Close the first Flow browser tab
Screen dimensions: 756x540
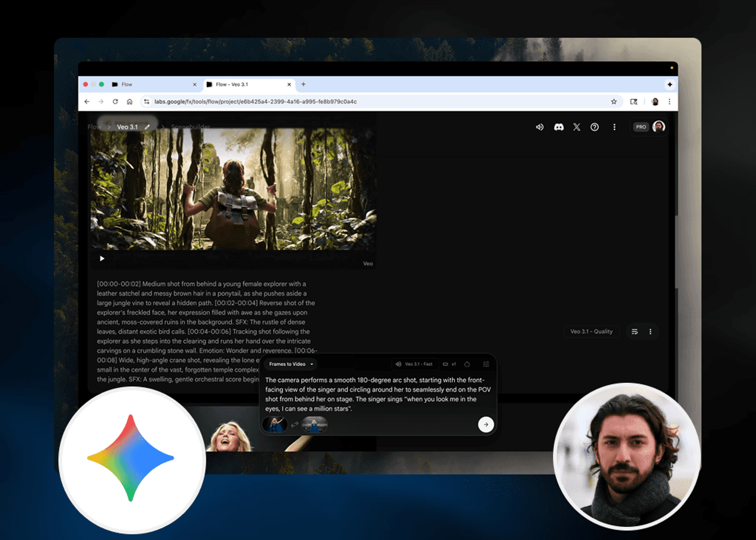(x=195, y=85)
